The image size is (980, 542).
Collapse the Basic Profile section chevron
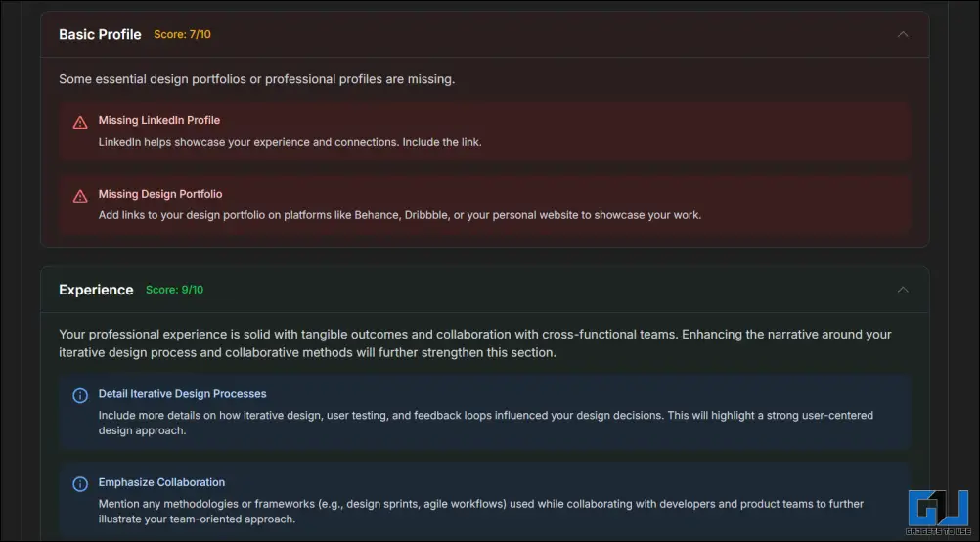coord(903,34)
